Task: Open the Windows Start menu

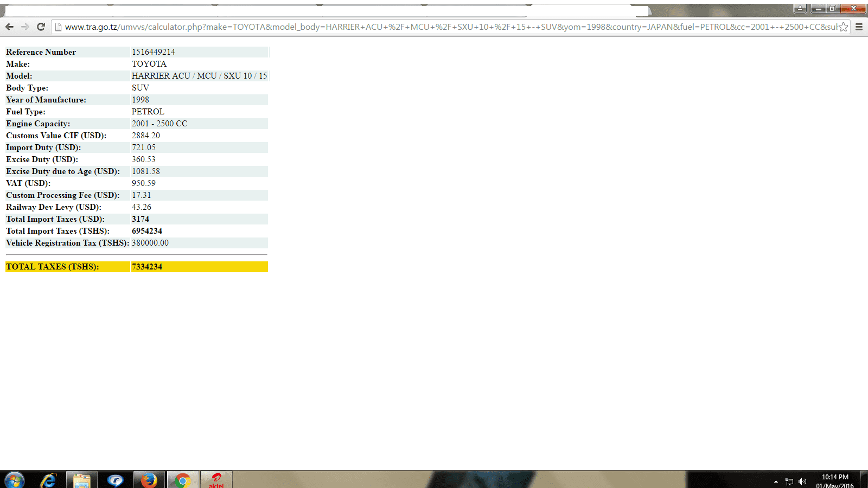Action: [x=15, y=480]
